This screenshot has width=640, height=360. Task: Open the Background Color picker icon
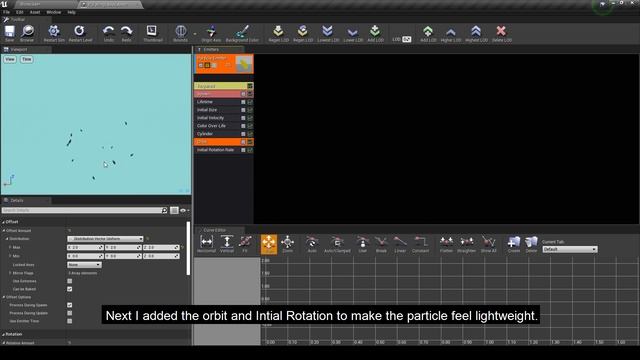click(242, 32)
